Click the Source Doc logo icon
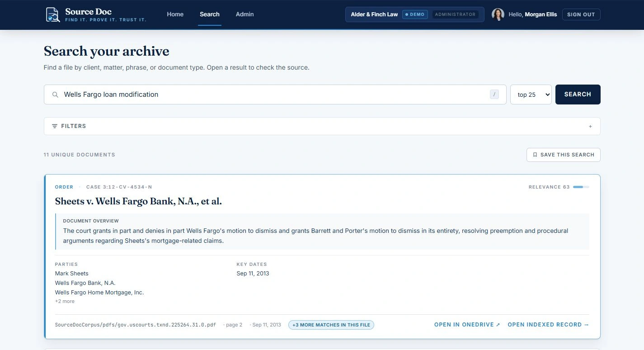Screen dimensions: 644x350 53,14
